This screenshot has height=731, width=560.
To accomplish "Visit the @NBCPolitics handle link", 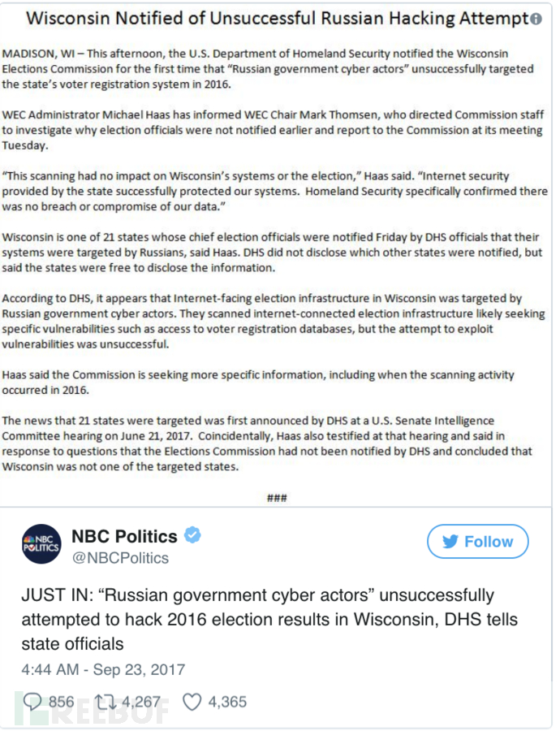I will coord(120,558).
